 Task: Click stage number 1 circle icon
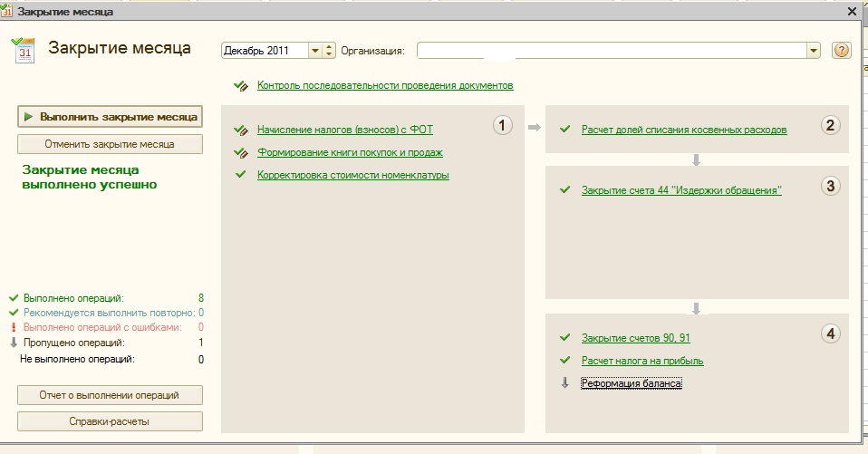(x=503, y=125)
